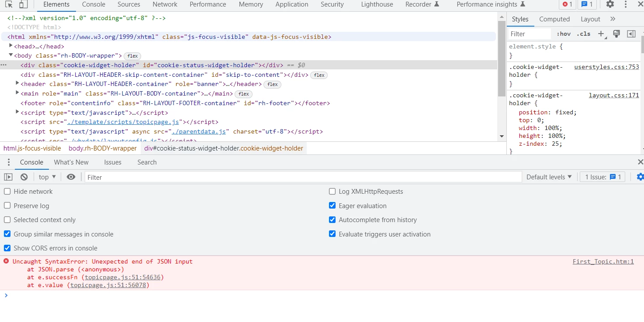Viewport: 644px width, 322px height.
Task: Open layout.css:171 source link
Action: pyautogui.click(x=614, y=95)
